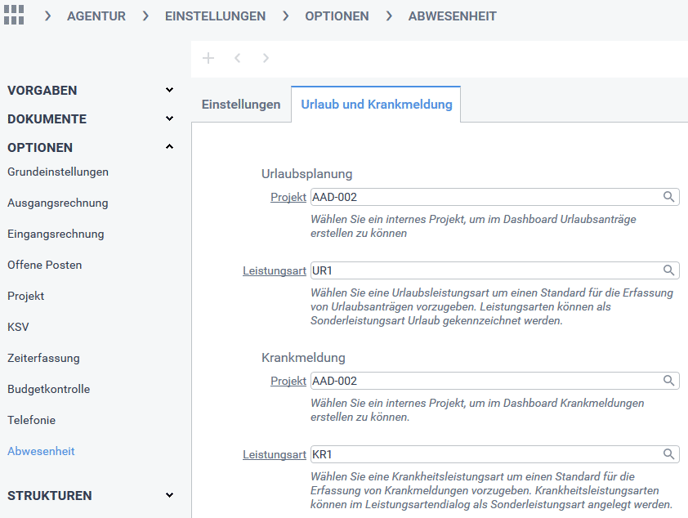The height and width of the screenshot is (518, 688).
Task: Click search icon in Urlaubsplanung Leistungsart field
Action: click(x=669, y=271)
